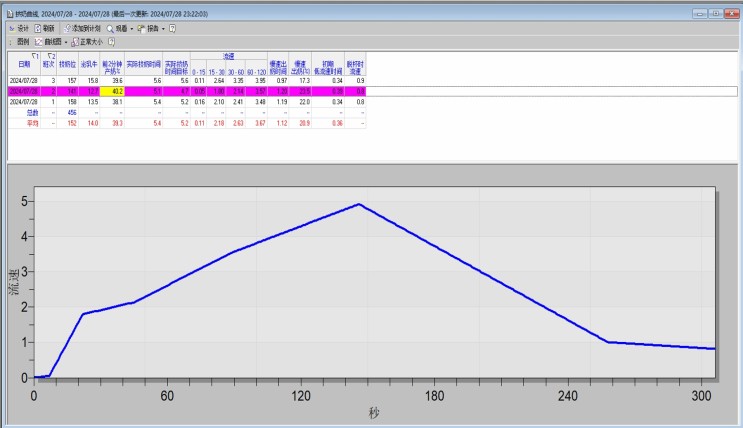
Task: Expand the dropdown arrow next to 报告
Action: tap(163, 29)
